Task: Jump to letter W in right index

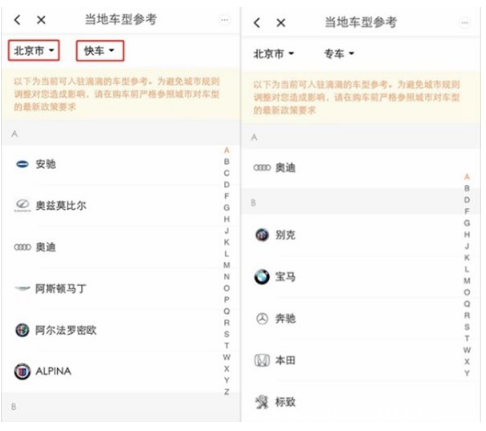Action: 467,350
